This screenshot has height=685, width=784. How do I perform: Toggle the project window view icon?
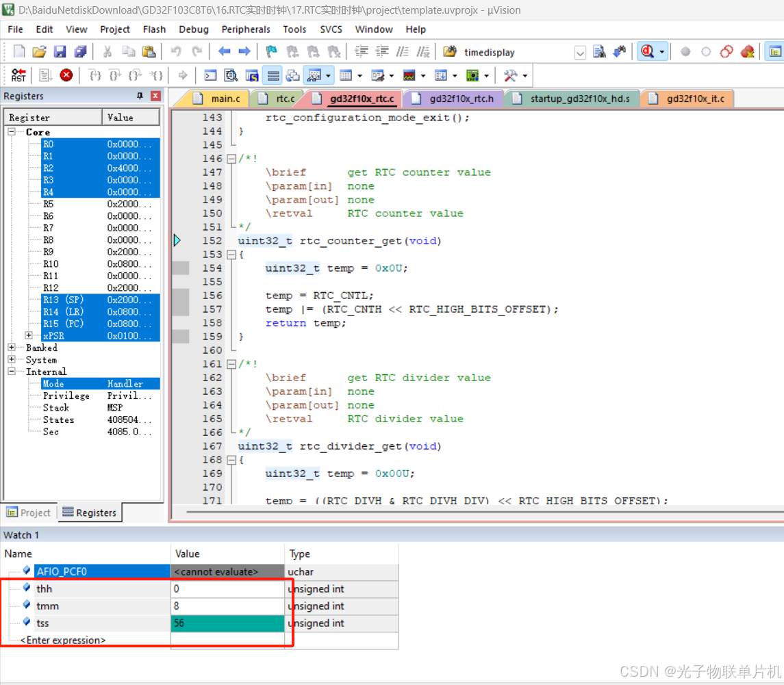click(x=775, y=51)
